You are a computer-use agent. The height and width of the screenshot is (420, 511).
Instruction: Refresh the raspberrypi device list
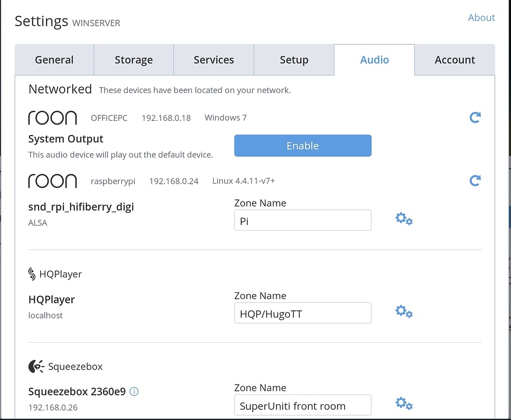click(x=475, y=181)
